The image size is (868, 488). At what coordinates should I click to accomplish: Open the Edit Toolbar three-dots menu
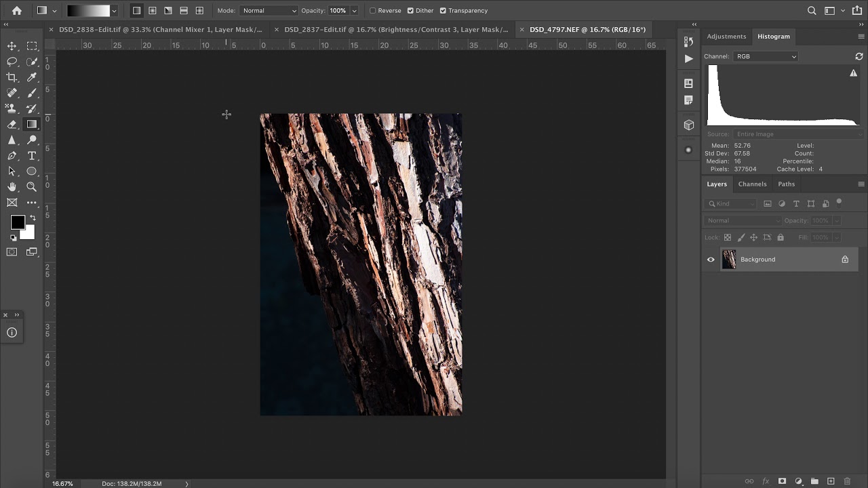[x=32, y=202]
